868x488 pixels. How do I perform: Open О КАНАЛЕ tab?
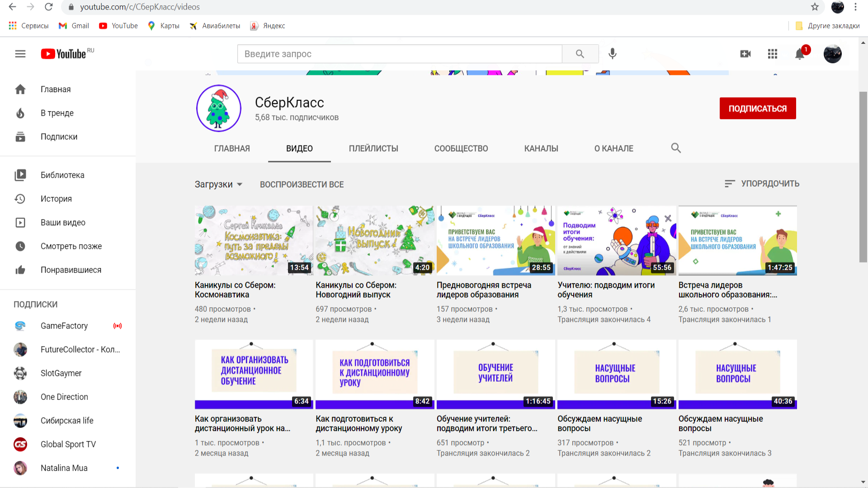click(x=614, y=149)
